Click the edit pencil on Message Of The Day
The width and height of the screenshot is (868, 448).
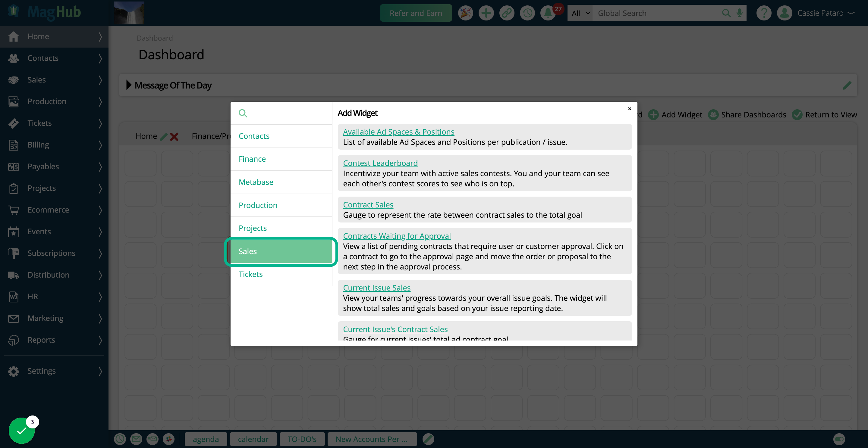[847, 86]
